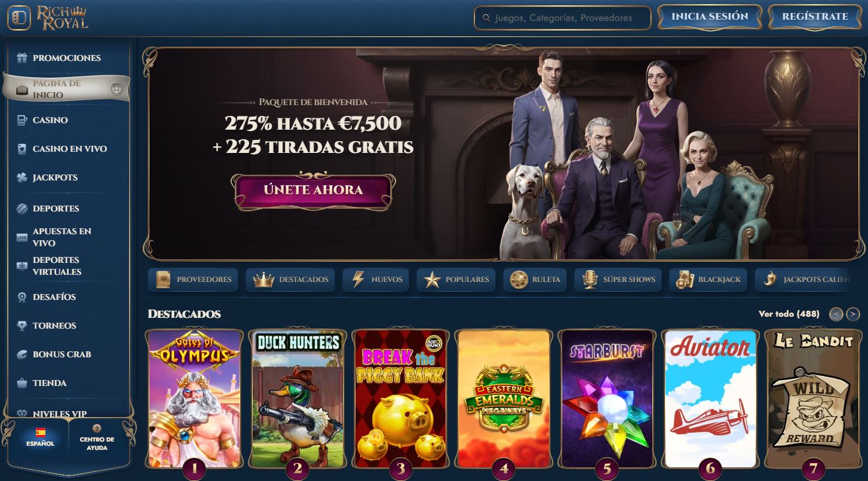The image size is (868, 481).
Task: Open the Promociones gift icon
Action: pyautogui.click(x=22, y=58)
